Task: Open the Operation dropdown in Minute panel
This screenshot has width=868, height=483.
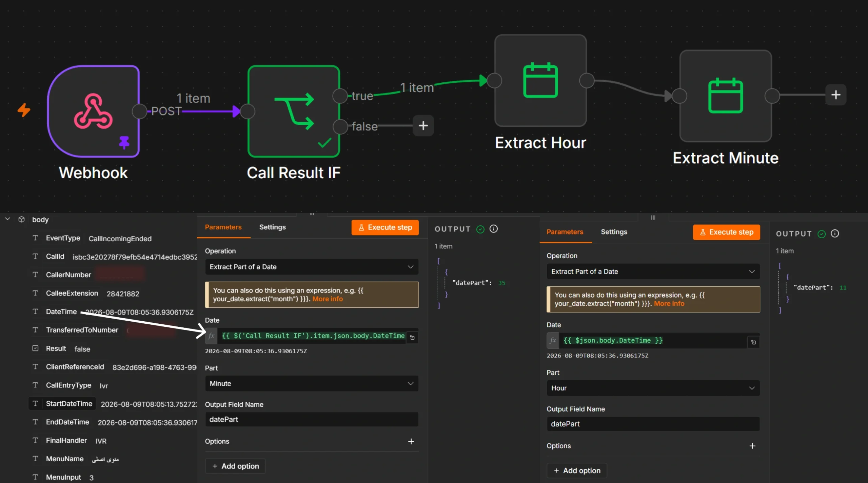Action: (312, 267)
